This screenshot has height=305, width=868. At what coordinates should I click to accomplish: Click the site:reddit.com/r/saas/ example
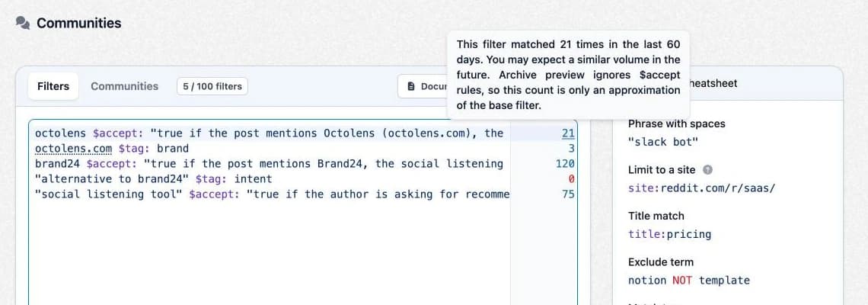tap(701, 188)
